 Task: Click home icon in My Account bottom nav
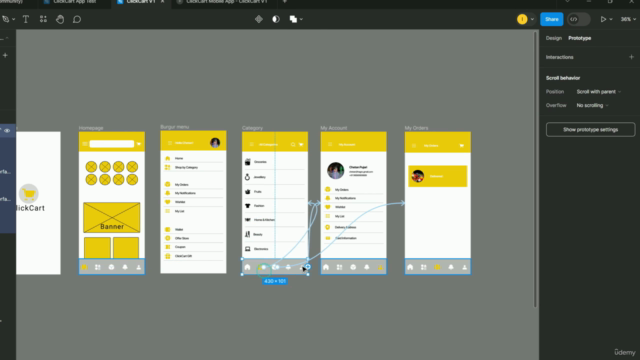click(326, 267)
